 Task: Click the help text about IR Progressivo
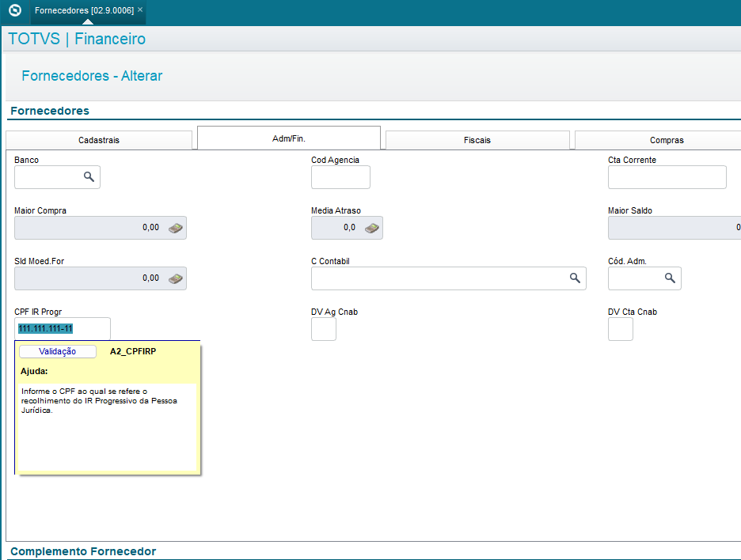click(99, 400)
